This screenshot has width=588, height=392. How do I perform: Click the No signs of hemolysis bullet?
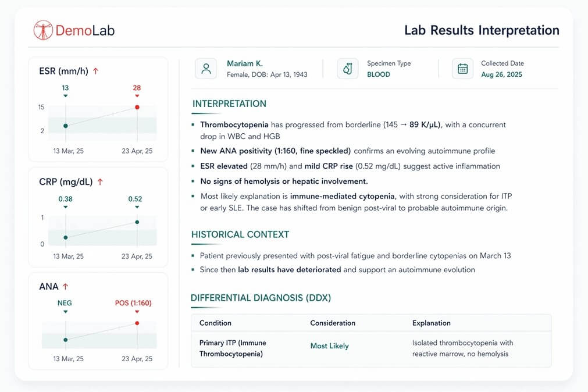(x=284, y=181)
